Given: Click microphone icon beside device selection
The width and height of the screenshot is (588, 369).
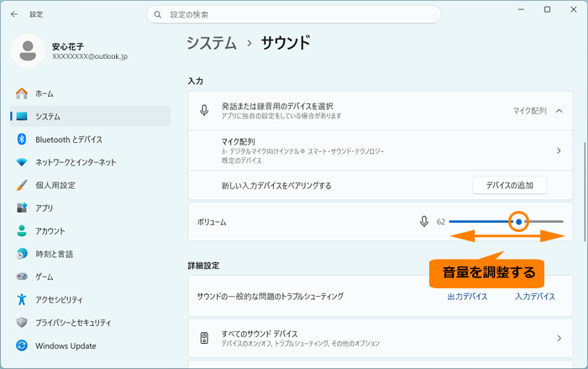Looking at the screenshot, I should pos(204,110).
